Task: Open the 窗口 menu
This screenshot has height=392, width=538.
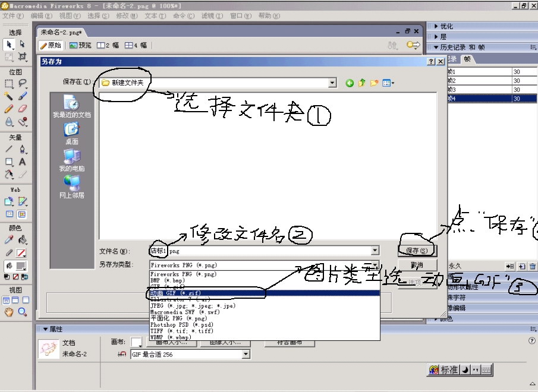Action: tap(241, 16)
